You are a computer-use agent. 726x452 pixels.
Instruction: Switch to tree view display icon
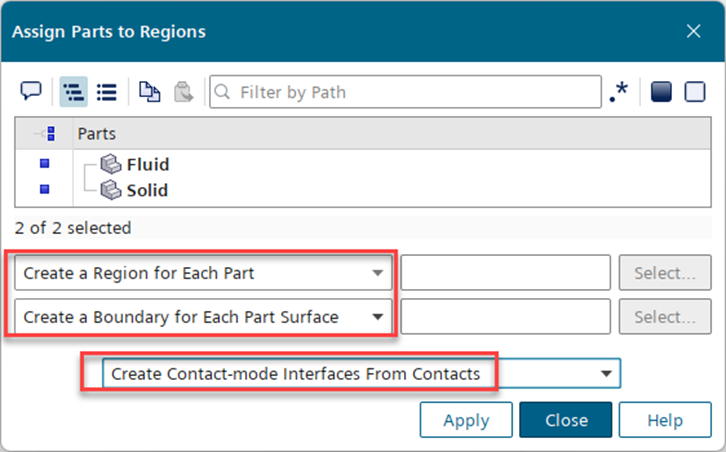coord(72,92)
